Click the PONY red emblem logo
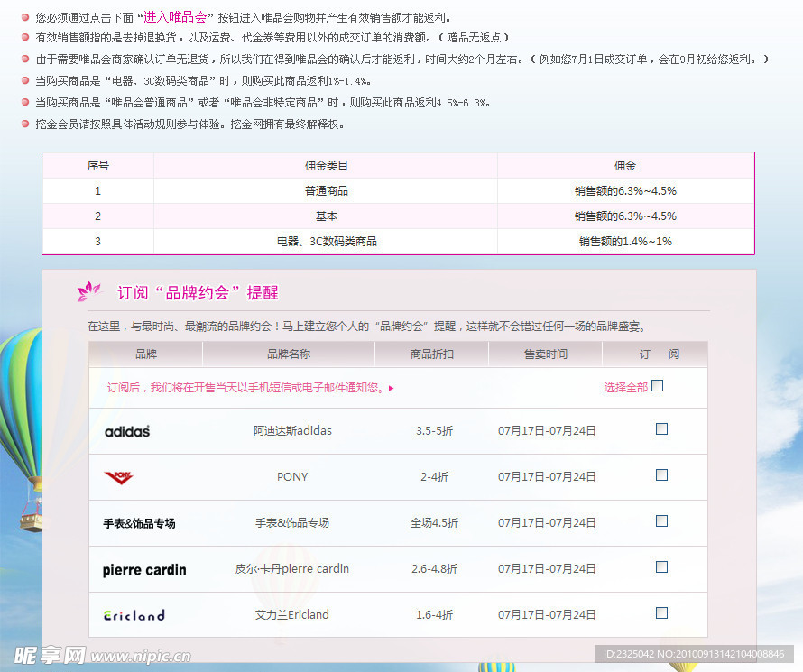The width and height of the screenshot is (803, 672). pyautogui.click(x=118, y=476)
